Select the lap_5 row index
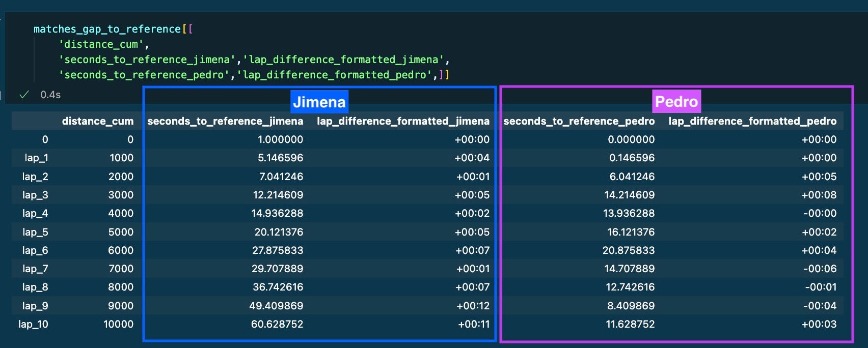The image size is (868, 348). pyautogui.click(x=35, y=232)
